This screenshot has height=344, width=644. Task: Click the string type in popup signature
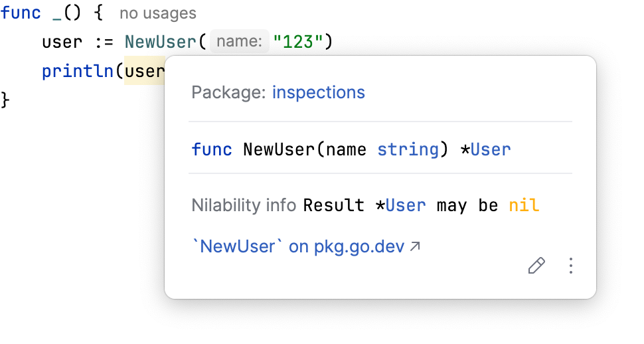click(x=408, y=149)
